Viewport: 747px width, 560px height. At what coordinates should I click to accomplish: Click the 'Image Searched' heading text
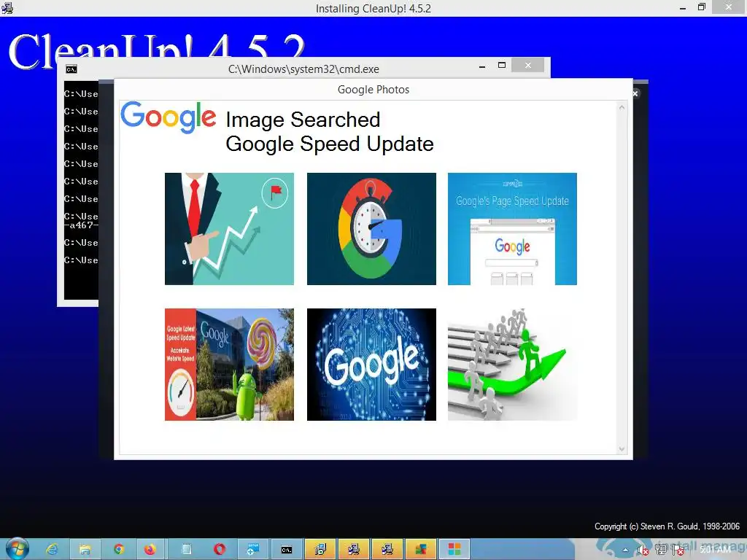point(303,120)
